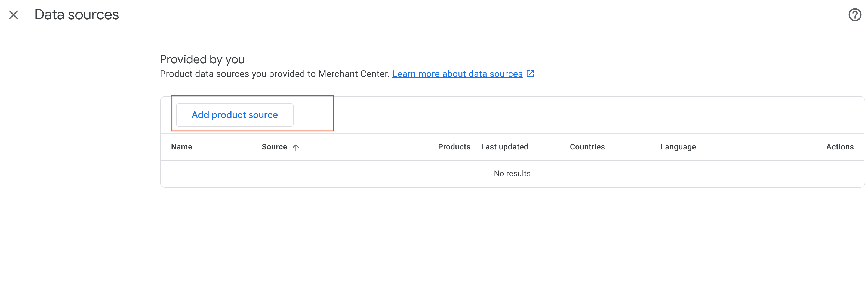Click the Source column header
868x282 pixels.
pyautogui.click(x=274, y=147)
